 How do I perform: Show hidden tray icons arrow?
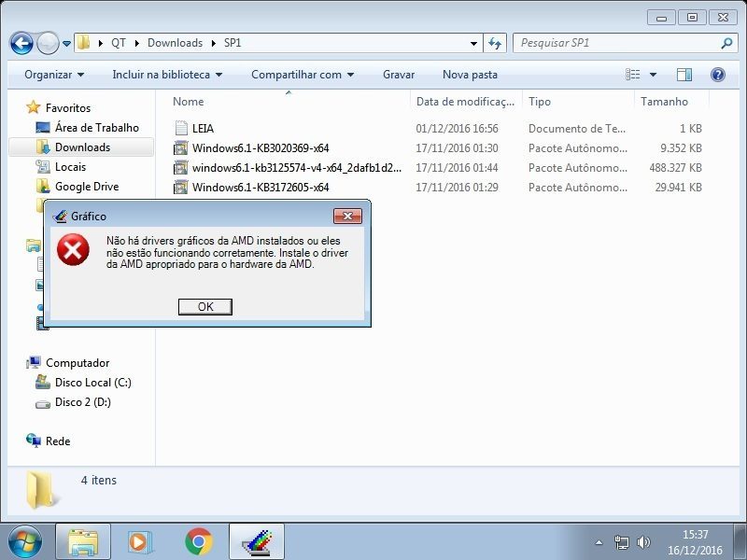599,542
